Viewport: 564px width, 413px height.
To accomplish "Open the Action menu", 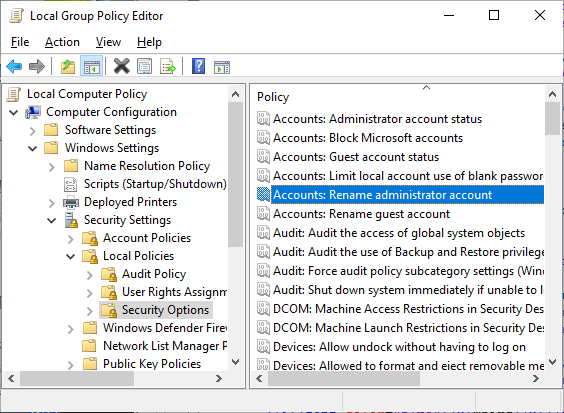I will pyautogui.click(x=62, y=42).
